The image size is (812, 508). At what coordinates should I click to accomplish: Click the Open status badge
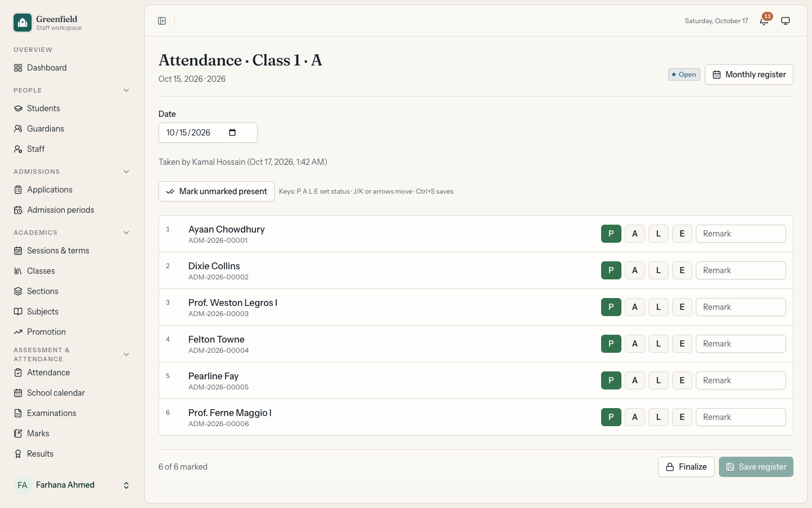pyautogui.click(x=684, y=75)
